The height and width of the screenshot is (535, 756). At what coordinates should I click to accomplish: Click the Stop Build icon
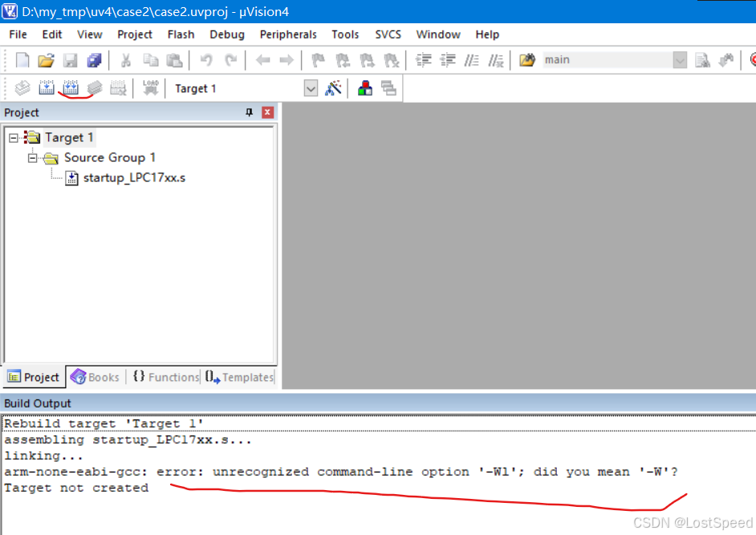click(x=118, y=88)
